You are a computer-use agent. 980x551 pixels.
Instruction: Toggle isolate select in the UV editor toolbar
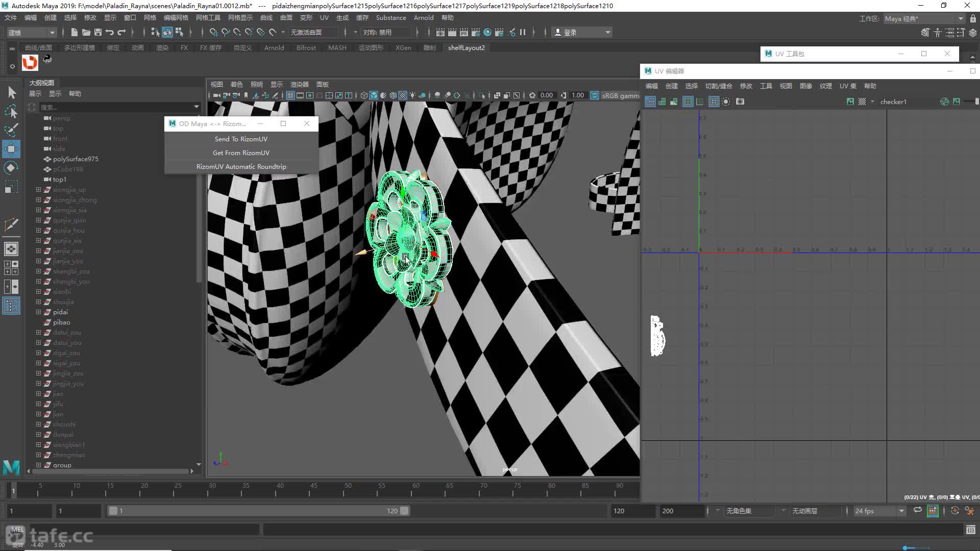pyautogui.click(x=726, y=102)
